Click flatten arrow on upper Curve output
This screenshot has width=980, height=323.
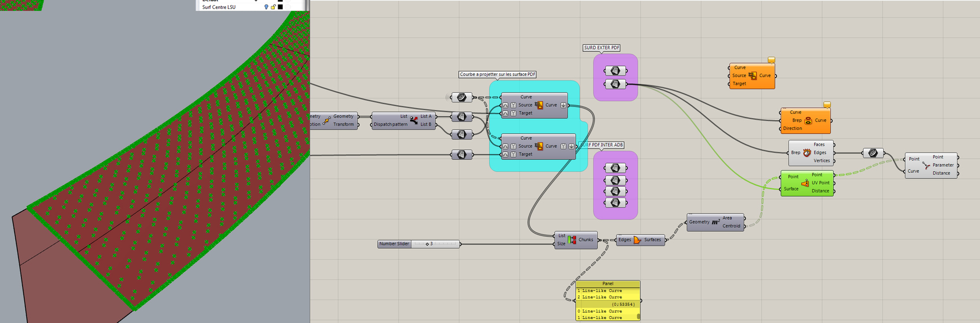pyautogui.click(x=563, y=105)
